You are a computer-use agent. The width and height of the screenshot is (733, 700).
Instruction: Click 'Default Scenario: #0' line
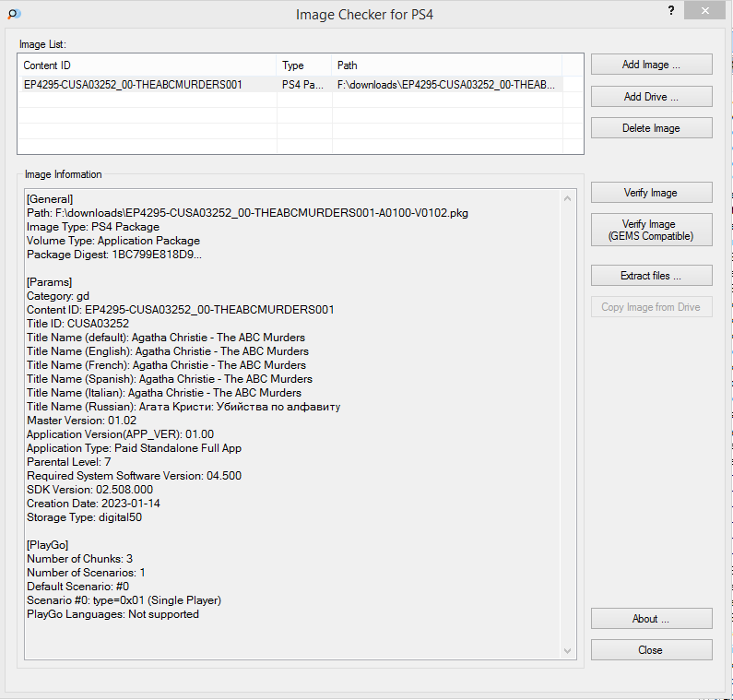(x=78, y=587)
